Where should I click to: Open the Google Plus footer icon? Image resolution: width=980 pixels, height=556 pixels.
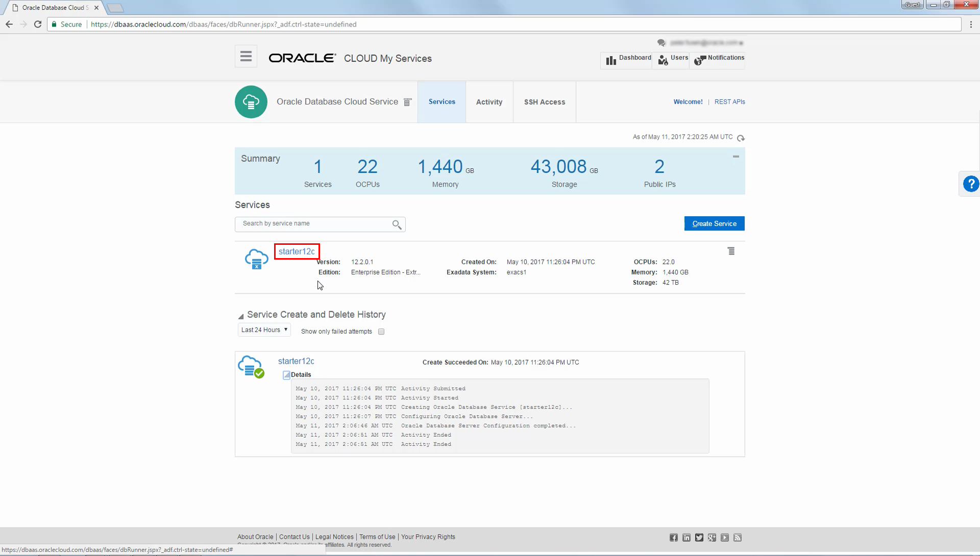click(x=712, y=538)
